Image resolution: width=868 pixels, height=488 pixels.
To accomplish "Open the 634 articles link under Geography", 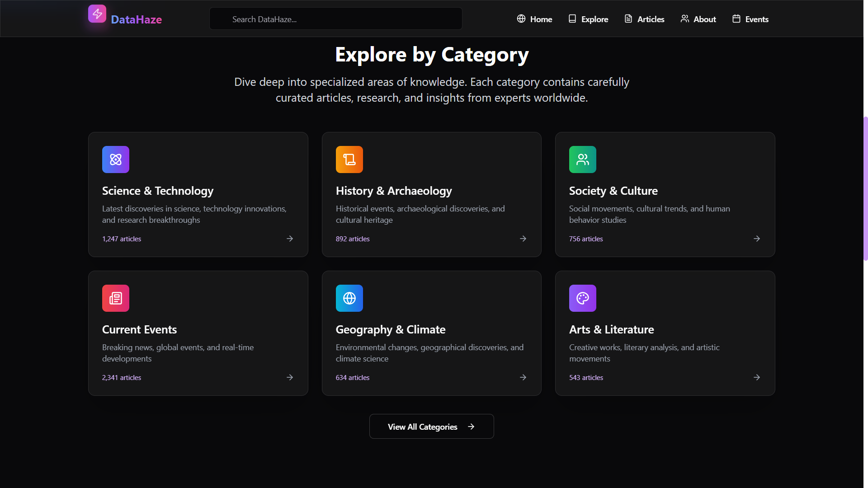I will (352, 377).
